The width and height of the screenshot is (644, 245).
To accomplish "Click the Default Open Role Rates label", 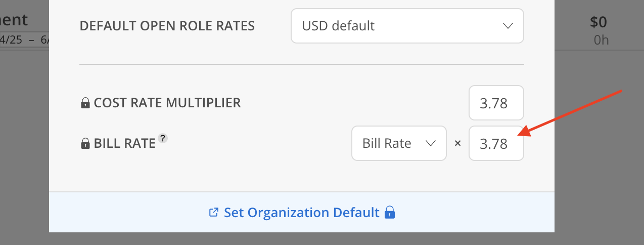I will 167,25.
